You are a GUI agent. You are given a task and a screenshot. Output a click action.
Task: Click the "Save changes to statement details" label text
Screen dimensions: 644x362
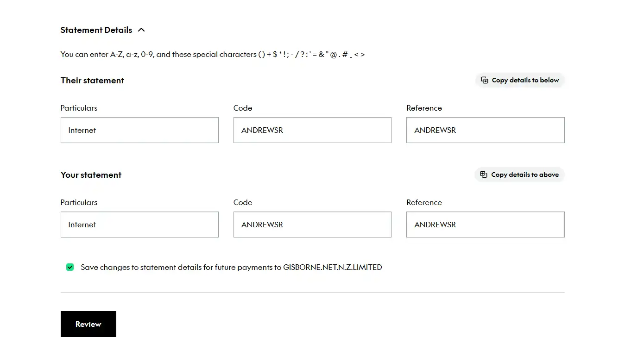[231, 267]
